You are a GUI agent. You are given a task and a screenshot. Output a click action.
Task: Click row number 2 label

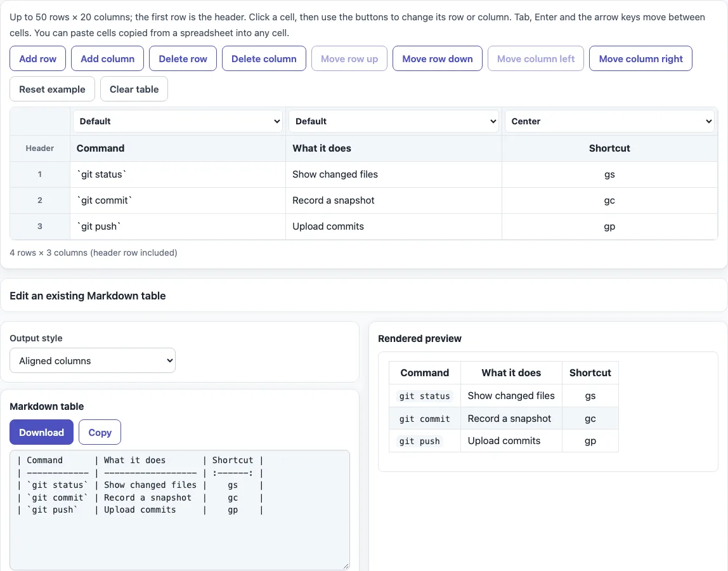40,200
